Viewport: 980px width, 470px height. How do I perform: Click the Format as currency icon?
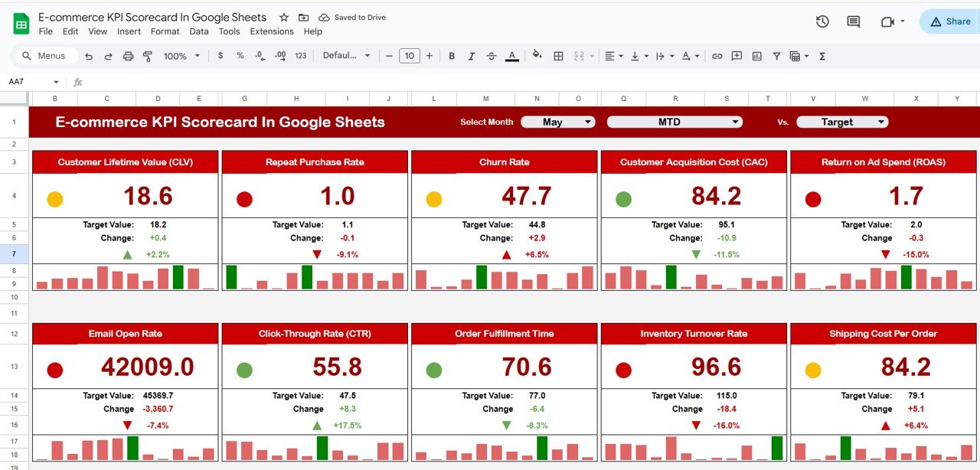pos(220,55)
